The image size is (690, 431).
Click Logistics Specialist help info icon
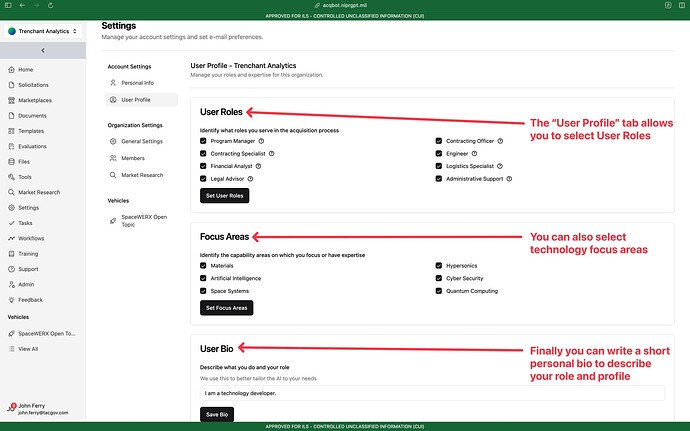(500, 166)
